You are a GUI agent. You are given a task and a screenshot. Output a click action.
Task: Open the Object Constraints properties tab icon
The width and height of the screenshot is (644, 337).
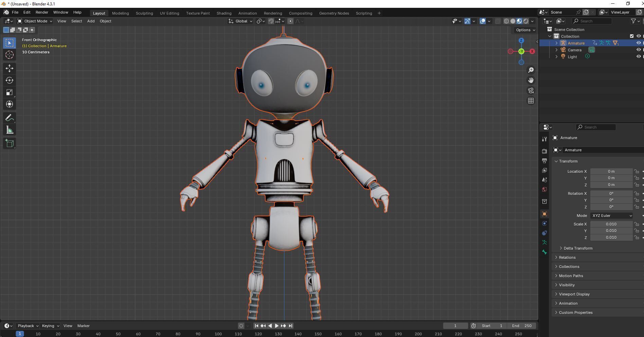click(x=544, y=233)
